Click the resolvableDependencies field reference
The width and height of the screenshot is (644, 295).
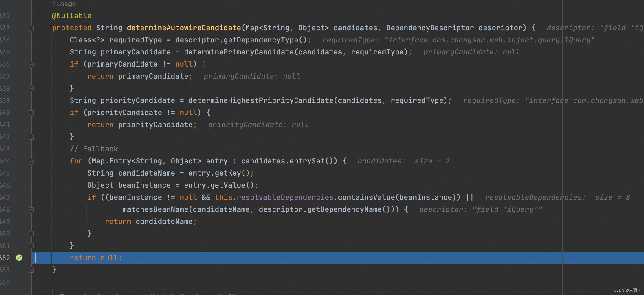[x=285, y=197]
